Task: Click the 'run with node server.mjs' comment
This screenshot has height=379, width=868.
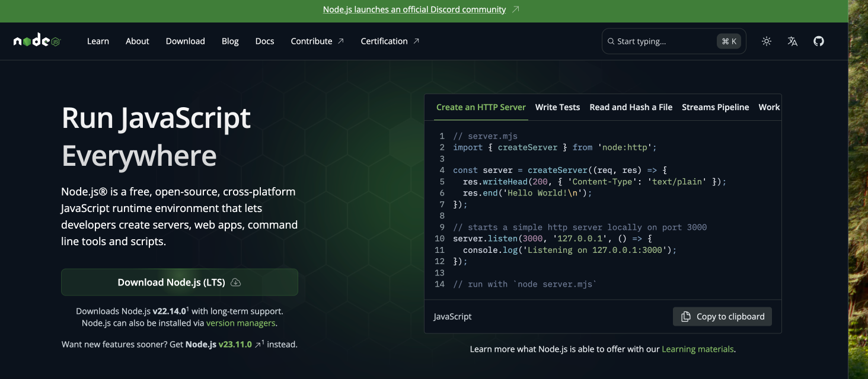Action: pos(525,284)
